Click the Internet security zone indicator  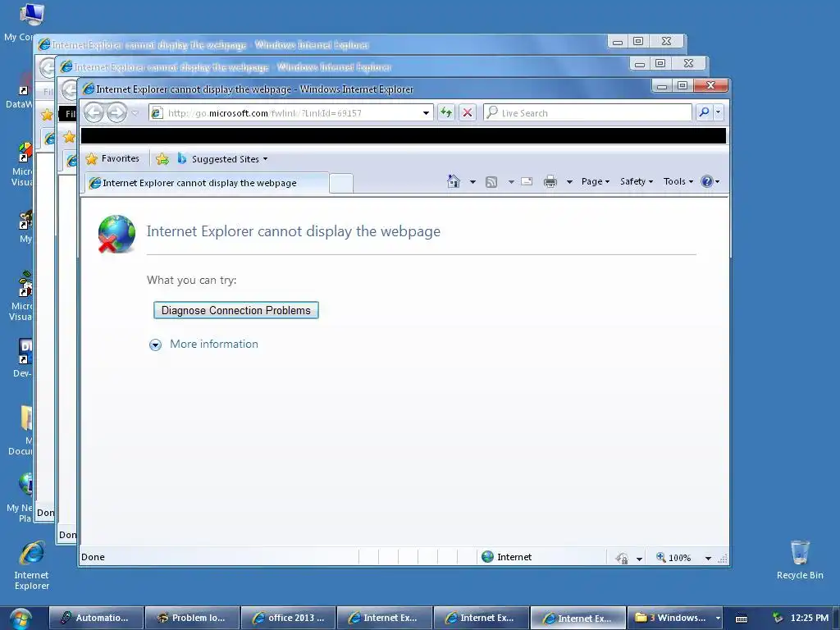(507, 557)
